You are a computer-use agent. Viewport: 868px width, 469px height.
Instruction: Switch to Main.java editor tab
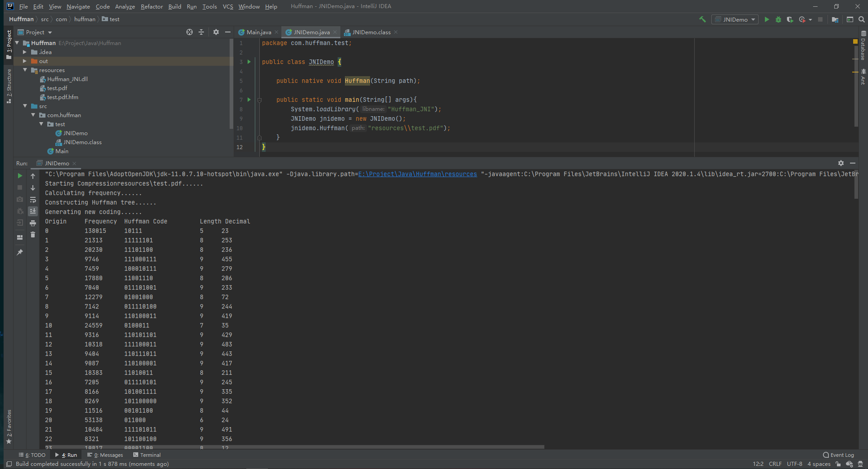pos(258,32)
